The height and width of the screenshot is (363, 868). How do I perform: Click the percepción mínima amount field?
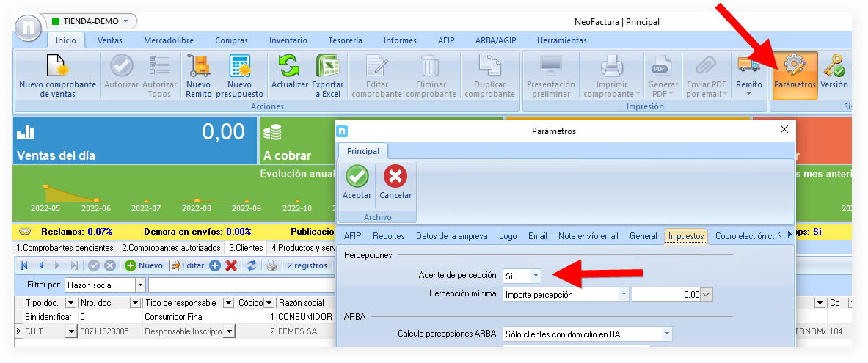point(665,295)
